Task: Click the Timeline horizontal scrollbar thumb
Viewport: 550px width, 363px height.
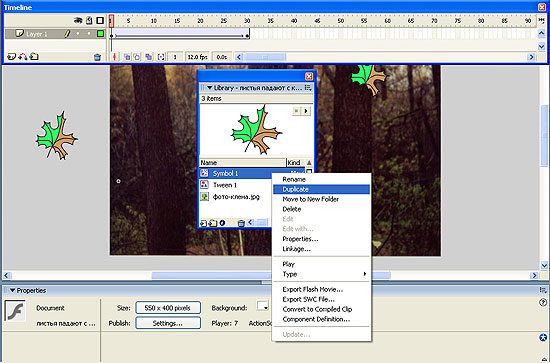Action: [x=265, y=57]
